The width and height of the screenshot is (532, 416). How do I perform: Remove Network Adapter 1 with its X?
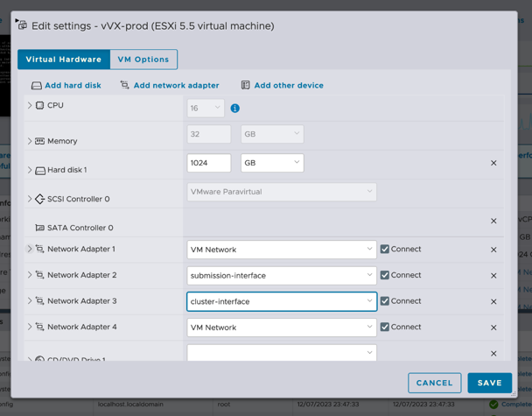click(x=493, y=250)
